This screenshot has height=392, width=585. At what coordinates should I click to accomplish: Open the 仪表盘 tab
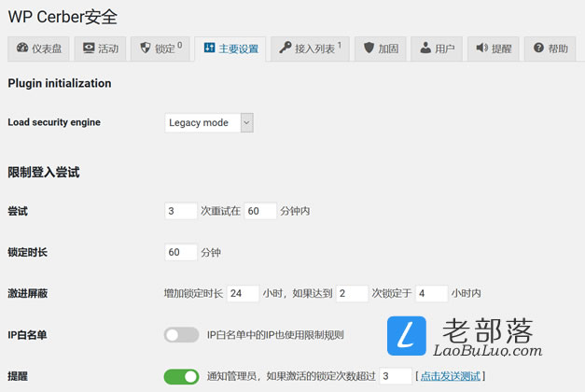[38, 49]
